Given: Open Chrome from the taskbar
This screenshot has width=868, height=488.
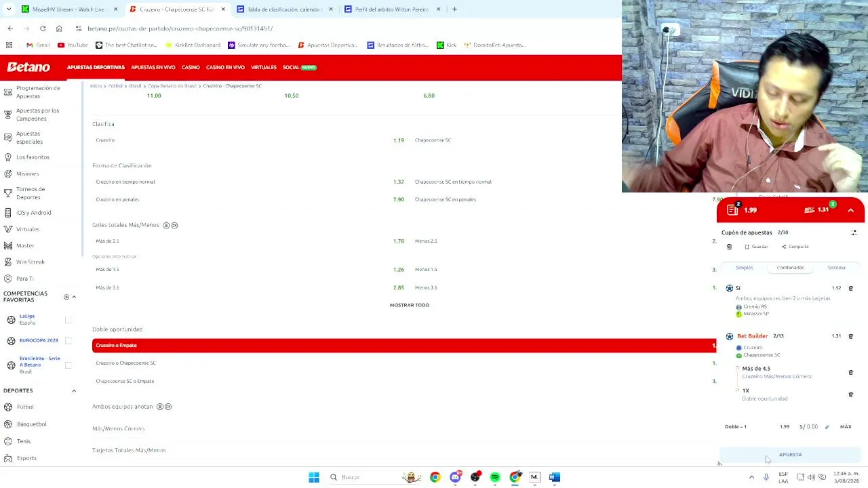Looking at the screenshot, I should click(x=435, y=477).
